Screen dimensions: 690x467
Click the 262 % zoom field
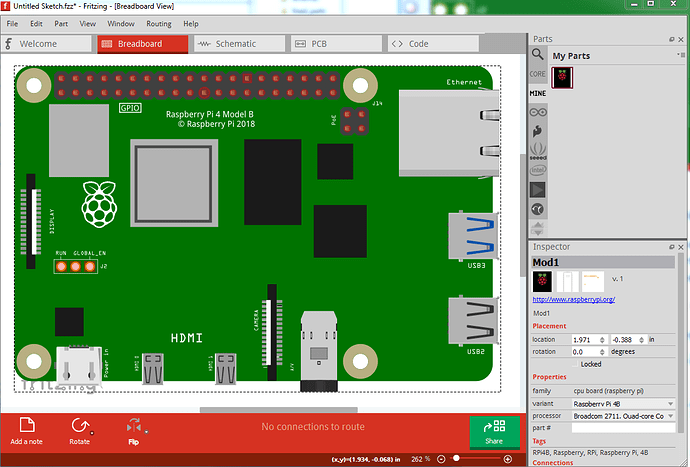pos(421,459)
